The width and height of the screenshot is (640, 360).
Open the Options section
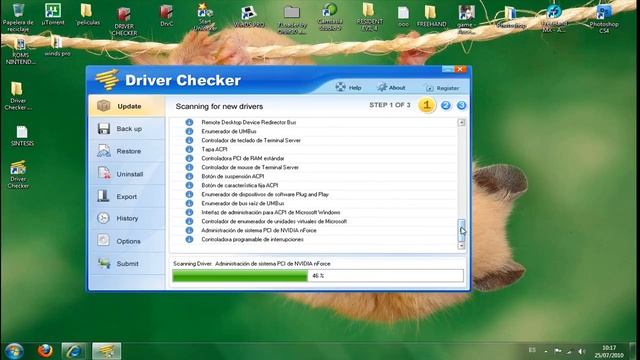[x=127, y=241]
